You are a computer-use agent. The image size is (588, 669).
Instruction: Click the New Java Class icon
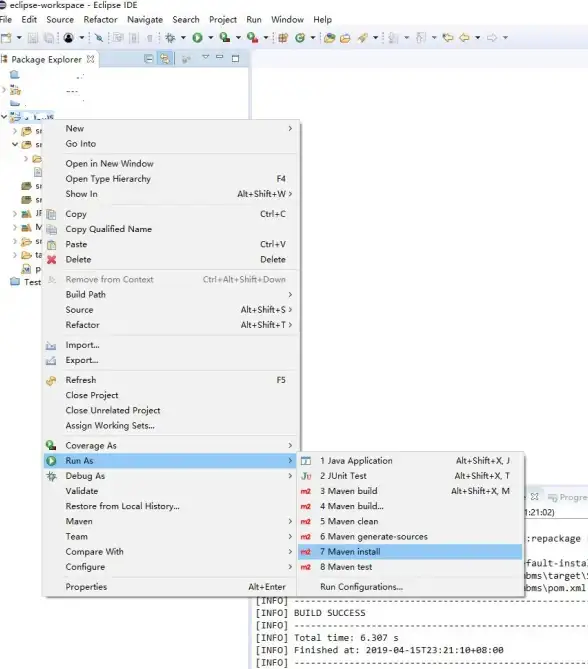pos(300,38)
